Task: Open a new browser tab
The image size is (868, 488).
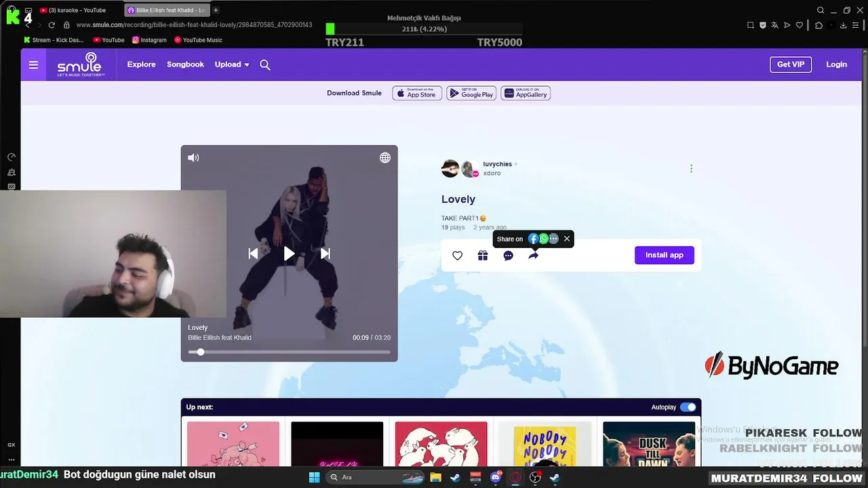Action: click(x=216, y=10)
